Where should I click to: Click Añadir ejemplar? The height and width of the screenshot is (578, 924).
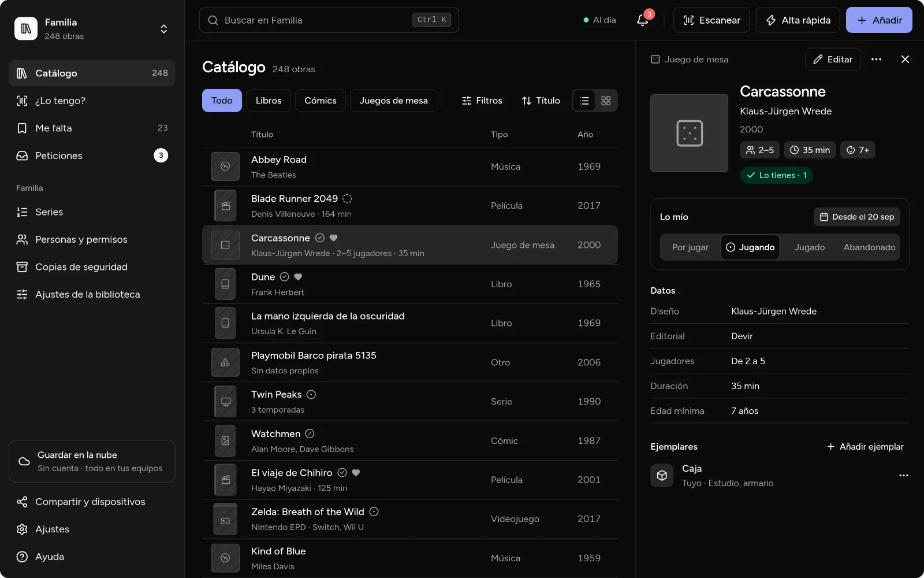pos(865,447)
